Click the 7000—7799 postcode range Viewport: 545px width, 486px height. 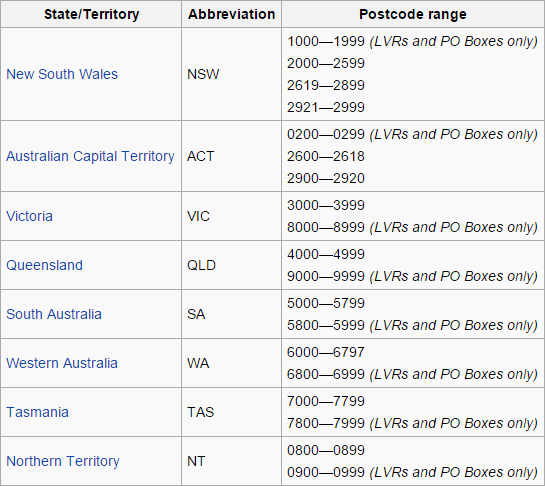coord(326,401)
